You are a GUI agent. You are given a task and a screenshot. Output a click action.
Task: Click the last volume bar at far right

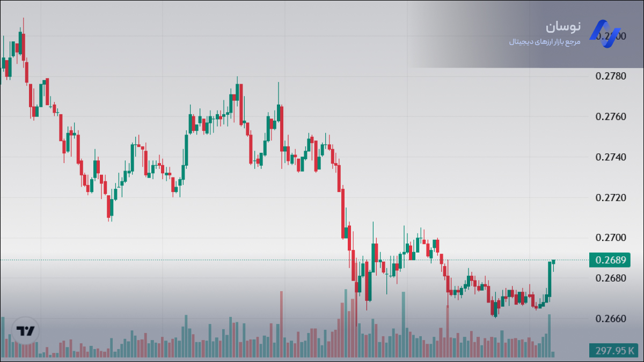[x=553, y=354]
